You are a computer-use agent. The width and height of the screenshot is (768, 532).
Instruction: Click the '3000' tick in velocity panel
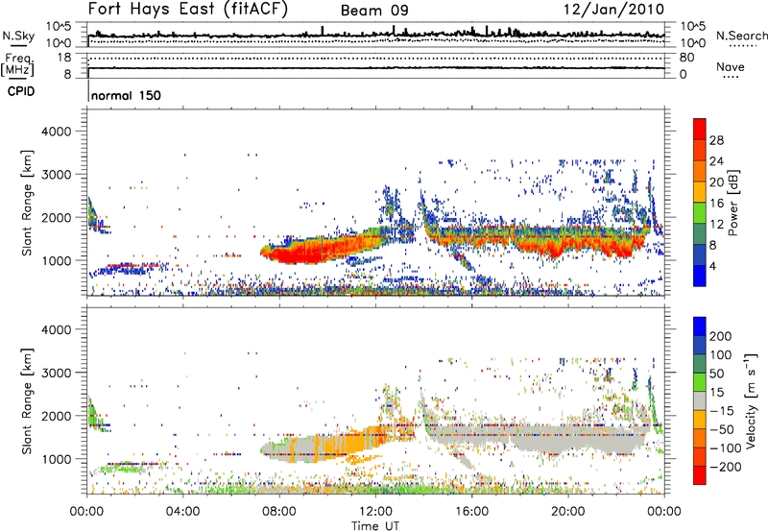[56, 373]
